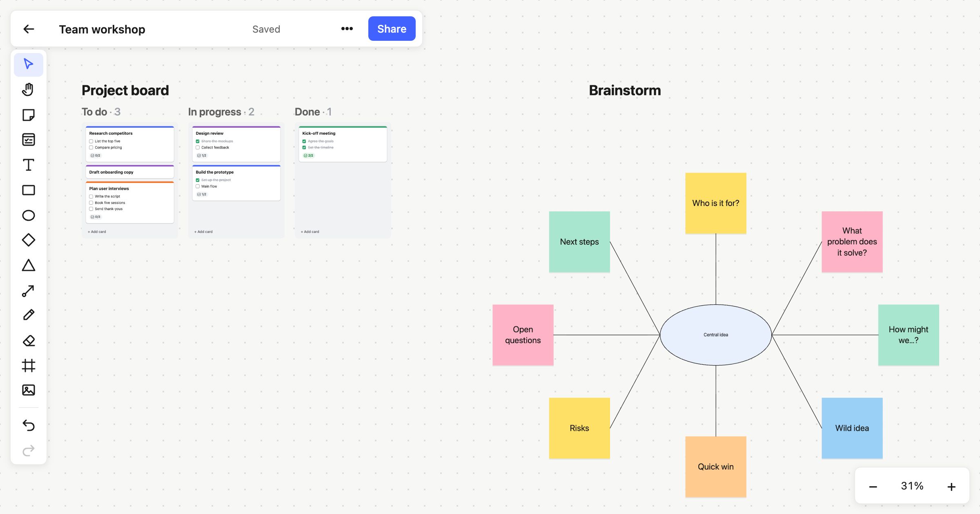Add card in Done column
This screenshot has height=514, width=980.
point(310,232)
